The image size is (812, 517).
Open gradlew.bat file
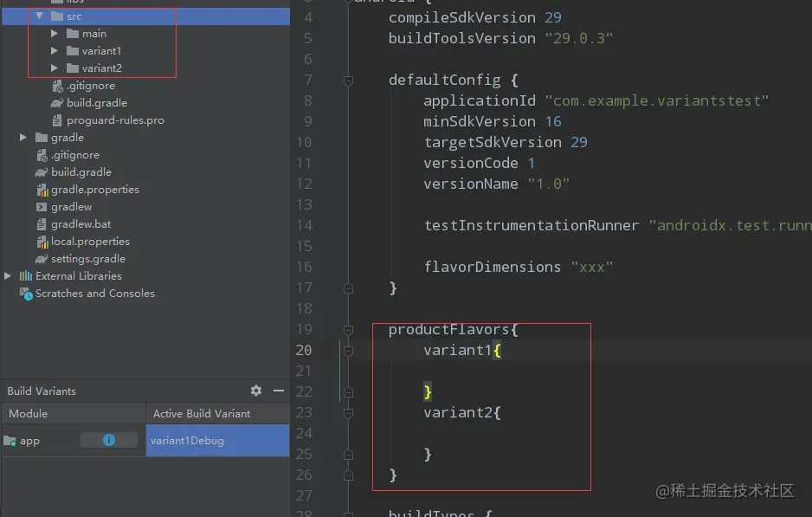pos(81,223)
